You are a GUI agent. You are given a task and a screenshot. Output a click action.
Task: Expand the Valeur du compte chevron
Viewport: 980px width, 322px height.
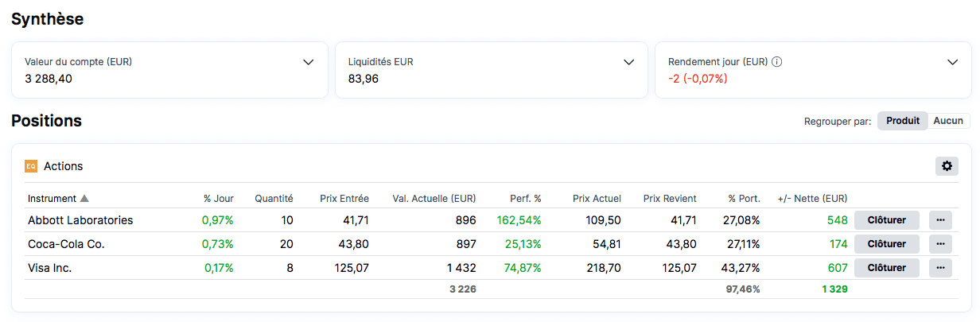click(309, 63)
